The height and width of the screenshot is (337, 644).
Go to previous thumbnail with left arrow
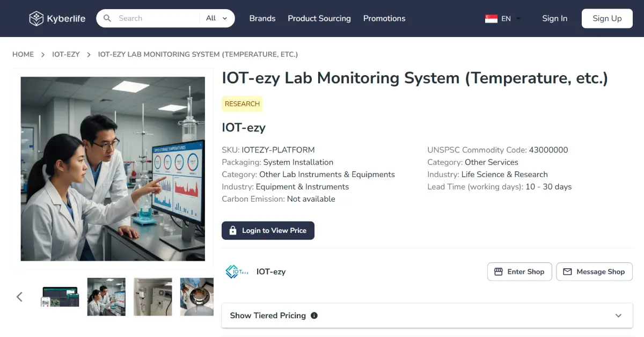(20, 297)
